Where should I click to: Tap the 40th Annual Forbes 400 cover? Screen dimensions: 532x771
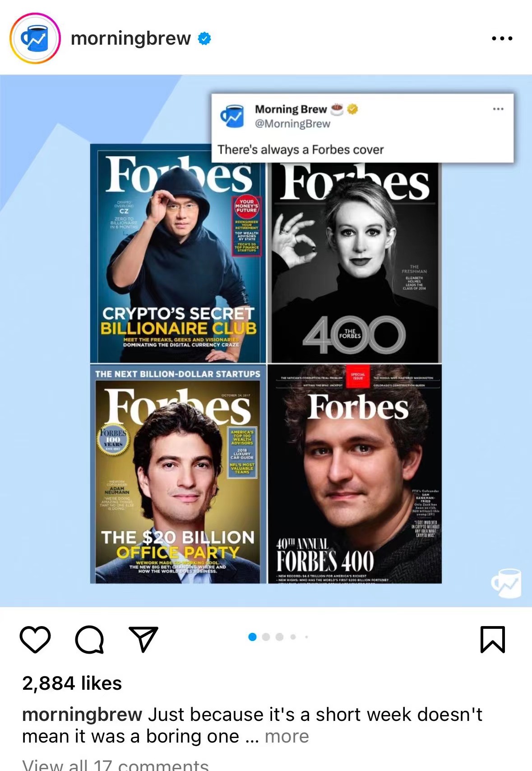tap(354, 474)
